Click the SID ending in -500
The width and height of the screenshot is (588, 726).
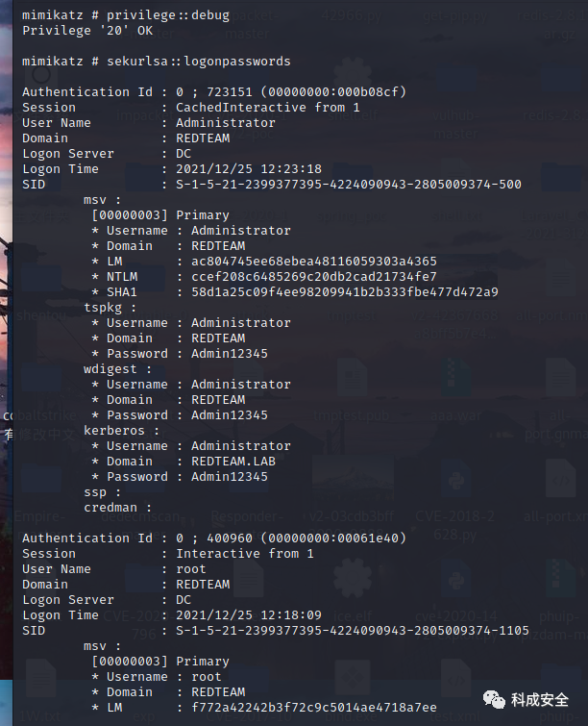click(349, 185)
